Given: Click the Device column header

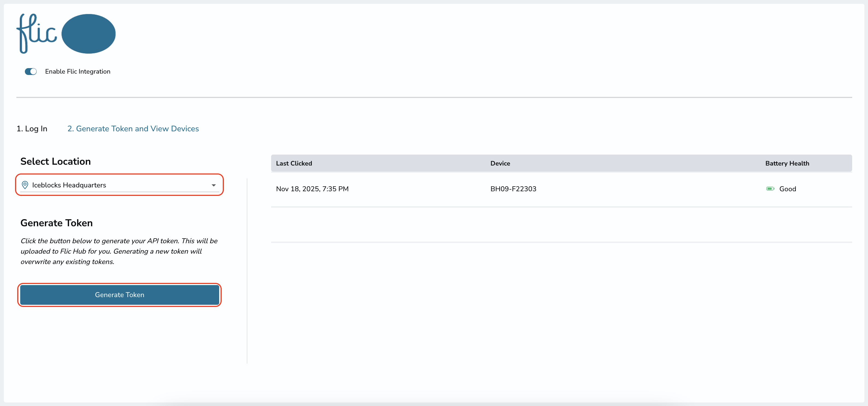Looking at the screenshot, I should click(x=500, y=163).
